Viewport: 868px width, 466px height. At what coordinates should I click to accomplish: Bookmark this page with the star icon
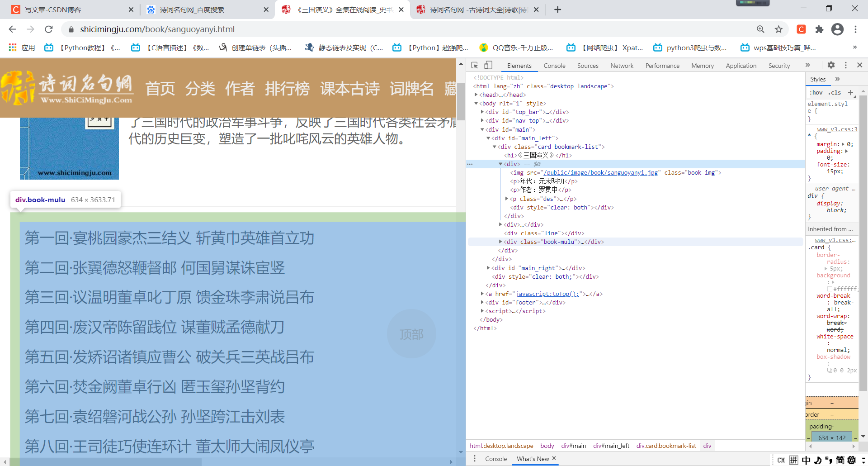click(778, 29)
